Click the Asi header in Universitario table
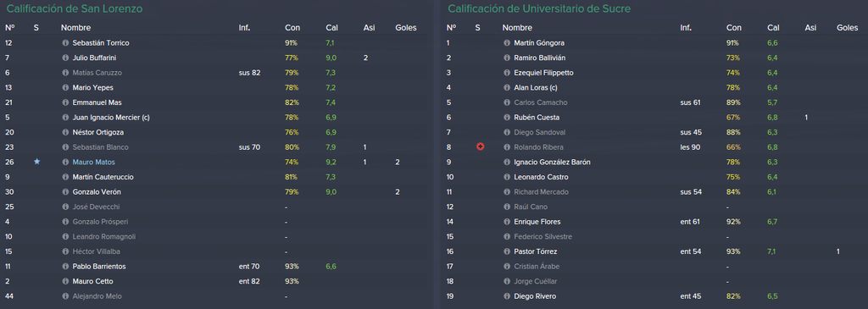Image resolution: width=868 pixels, height=309 pixels. click(x=810, y=28)
